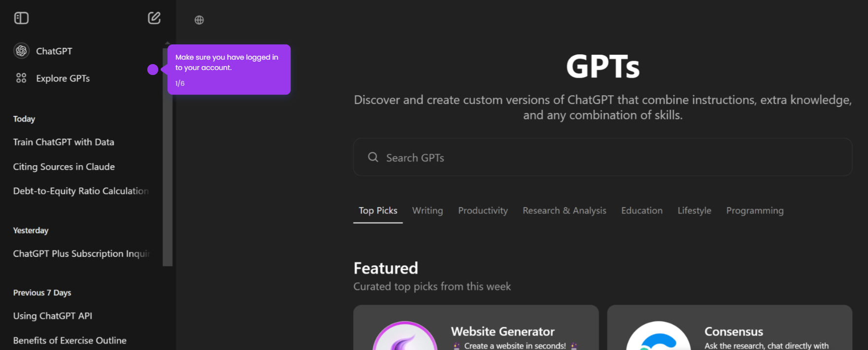Collapse the sidebar with the panel icon
Image resolution: width=868 pixels, height=350 pixels.
tap(21, 18)
